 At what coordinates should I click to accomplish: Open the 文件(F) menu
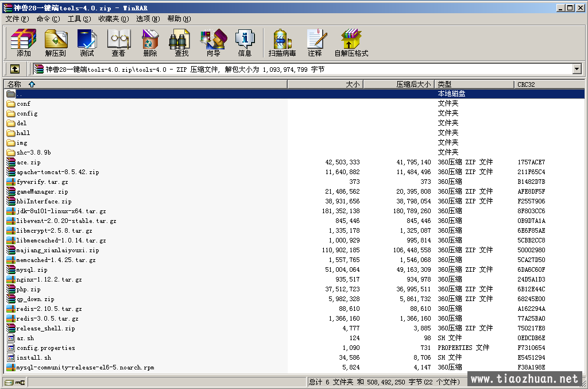[x=17, y=19]
